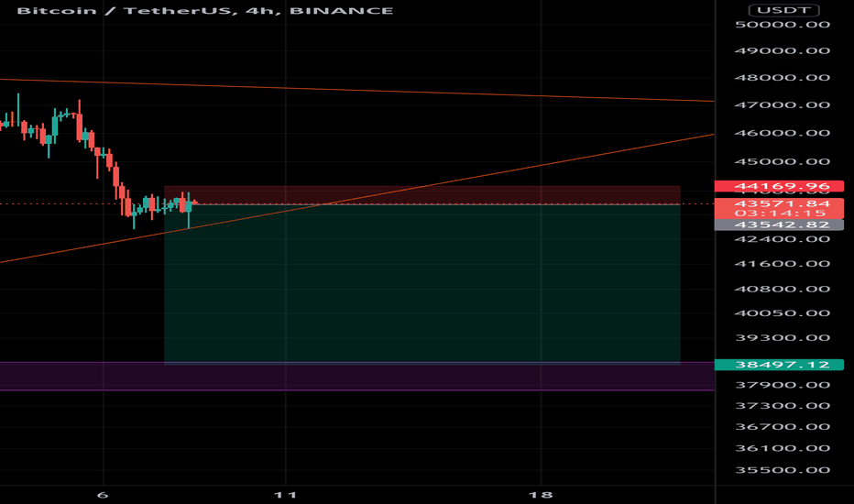Viewport: 854px width, 504px height.
Task: Click the 37900.00 price axis label
Action: (x=783, y=385)
